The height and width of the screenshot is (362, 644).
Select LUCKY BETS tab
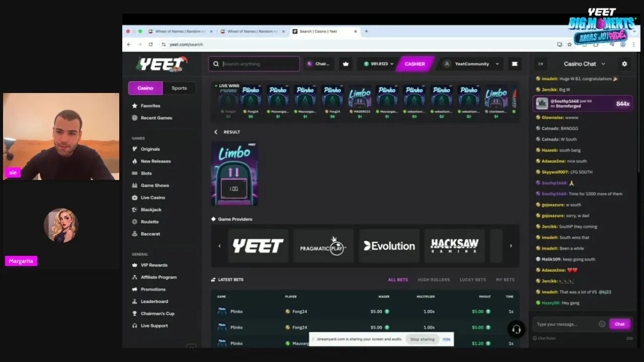click(472, 280)
